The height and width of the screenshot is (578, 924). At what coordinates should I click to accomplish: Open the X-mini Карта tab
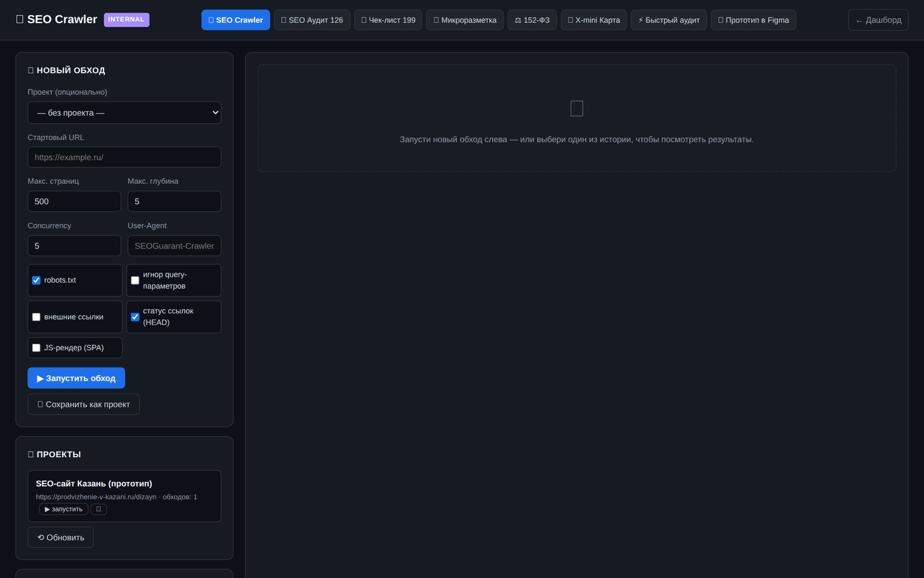[x=594, y=20]
